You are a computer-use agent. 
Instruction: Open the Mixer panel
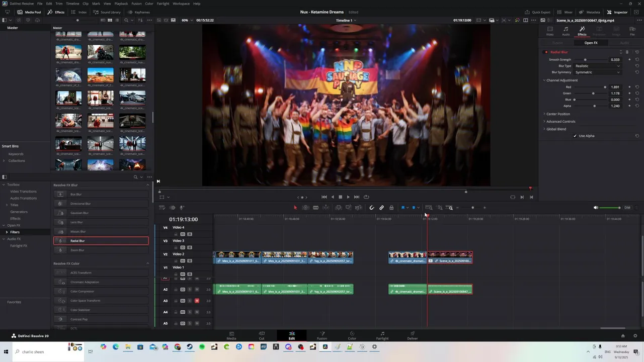565,12
